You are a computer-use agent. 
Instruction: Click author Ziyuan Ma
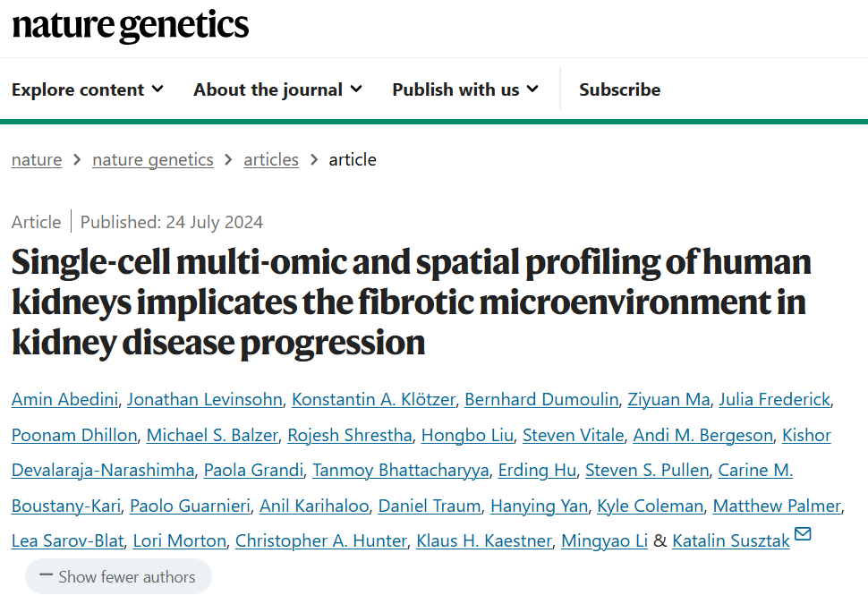pyautogui.click(x=668, y=399)
